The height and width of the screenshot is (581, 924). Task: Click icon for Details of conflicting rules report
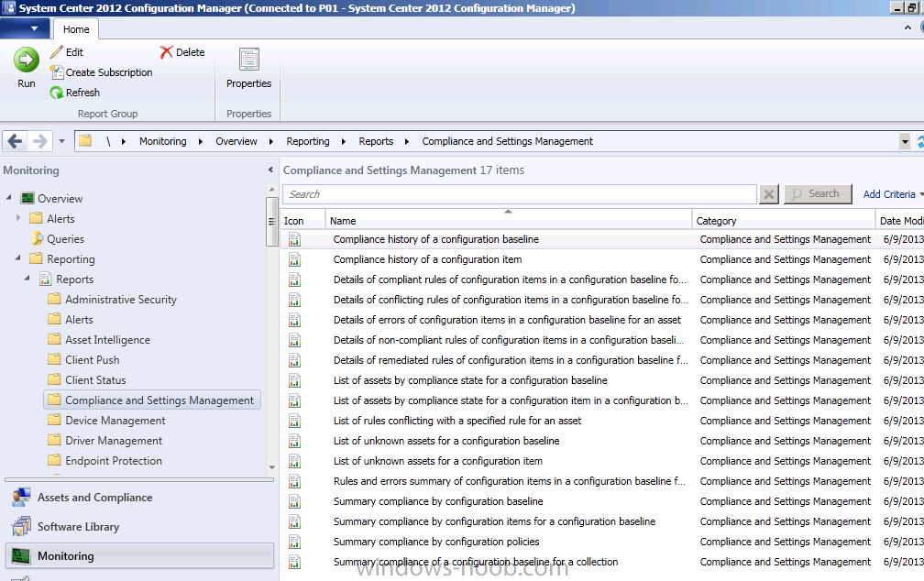tap(294, 300)
